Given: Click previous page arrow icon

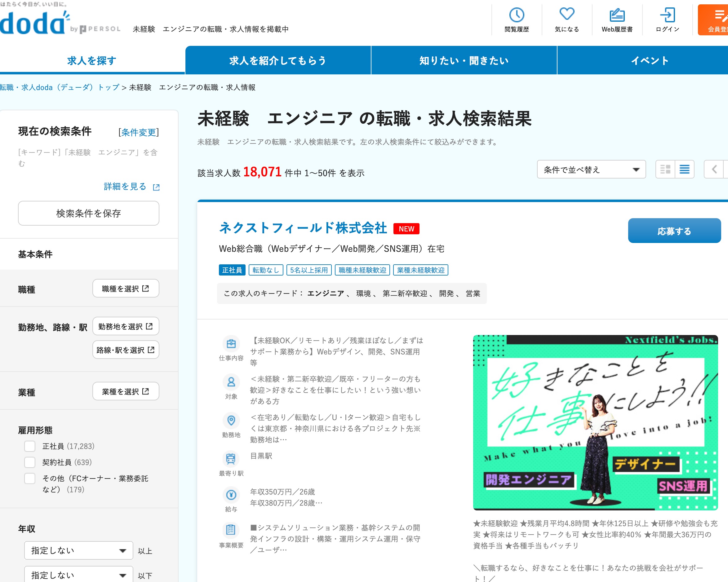Looking at the screenshot, I should coord(714,170).
